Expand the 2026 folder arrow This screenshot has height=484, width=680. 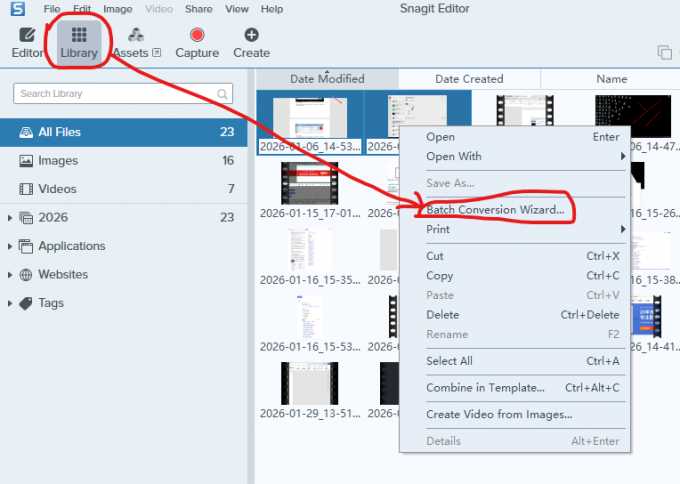tap(10, 218)
